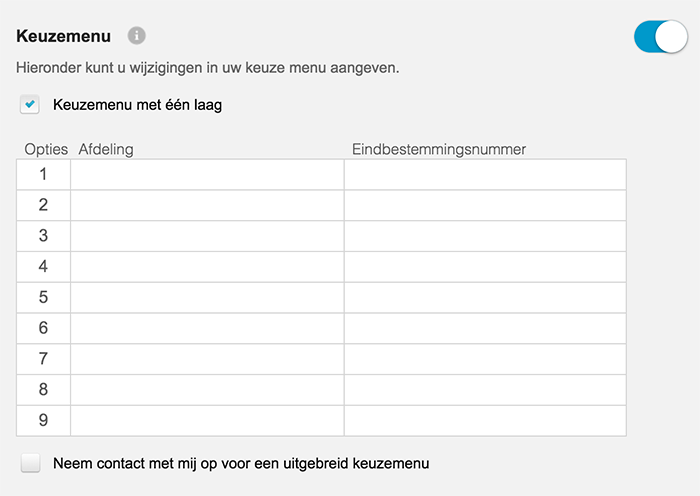Click Afdeling field for option 2
This screenshot has height=496, width=700.
point(207,205)
